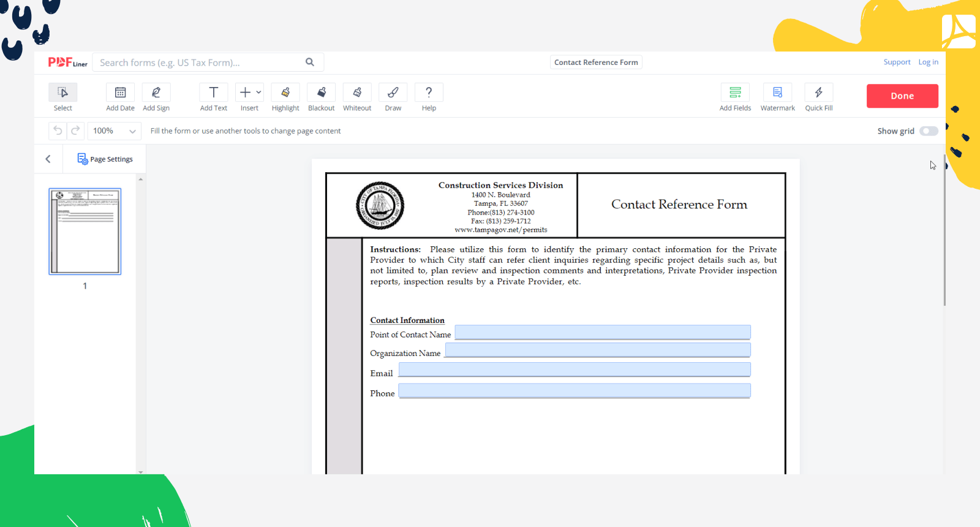Image resolution: width=980 pixels, height=527 pixels.
Task: Click the Point of Contact Name field
Action: (x=603, y=332)
